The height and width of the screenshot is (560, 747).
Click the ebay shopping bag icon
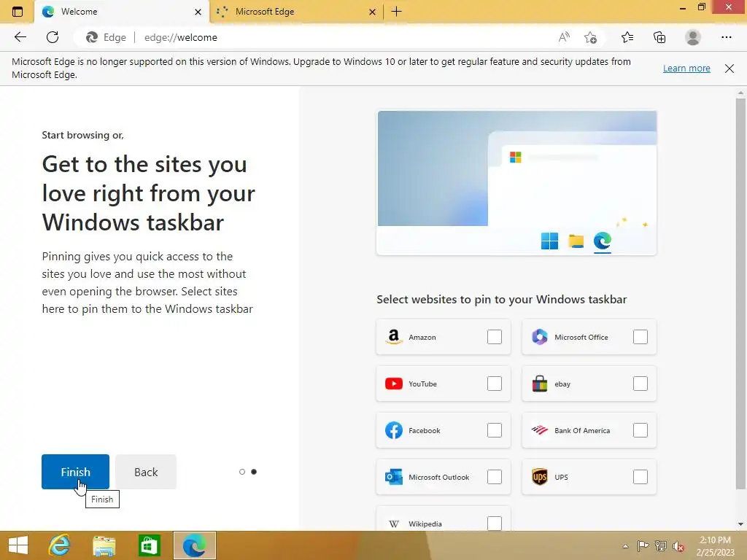(539, 384)
